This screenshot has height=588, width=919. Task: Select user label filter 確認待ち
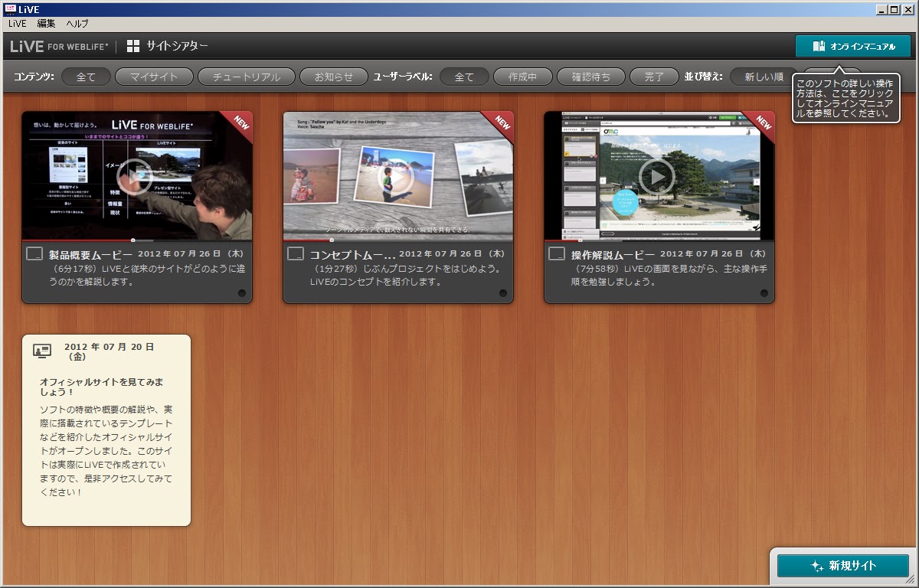pyautogui.click(x=591, y=77)
